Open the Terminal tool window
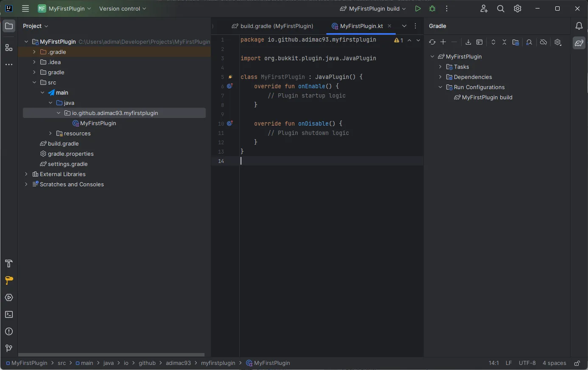Viewport: 588px width, 370px height. [x=8, y=314]
